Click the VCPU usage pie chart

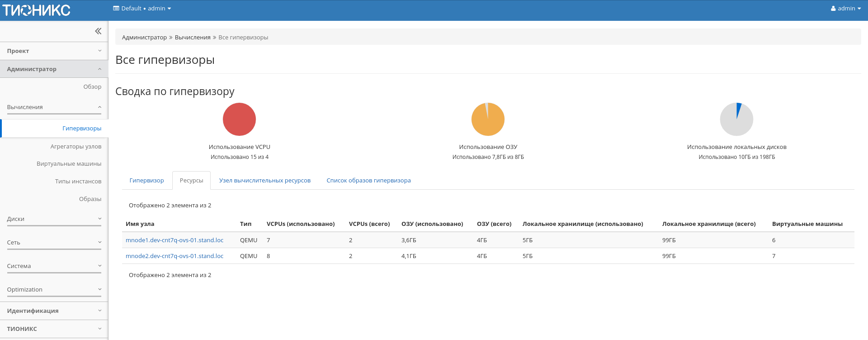239,120
